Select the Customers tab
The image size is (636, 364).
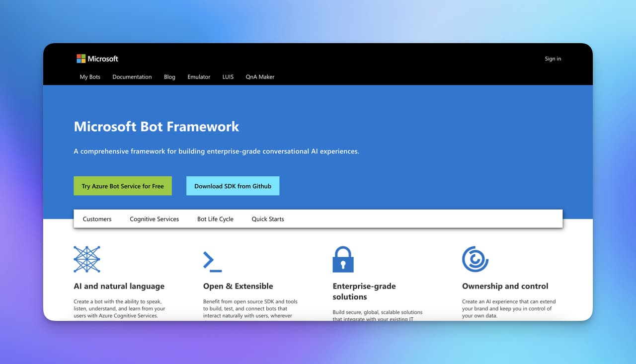[x=97, y=219]
